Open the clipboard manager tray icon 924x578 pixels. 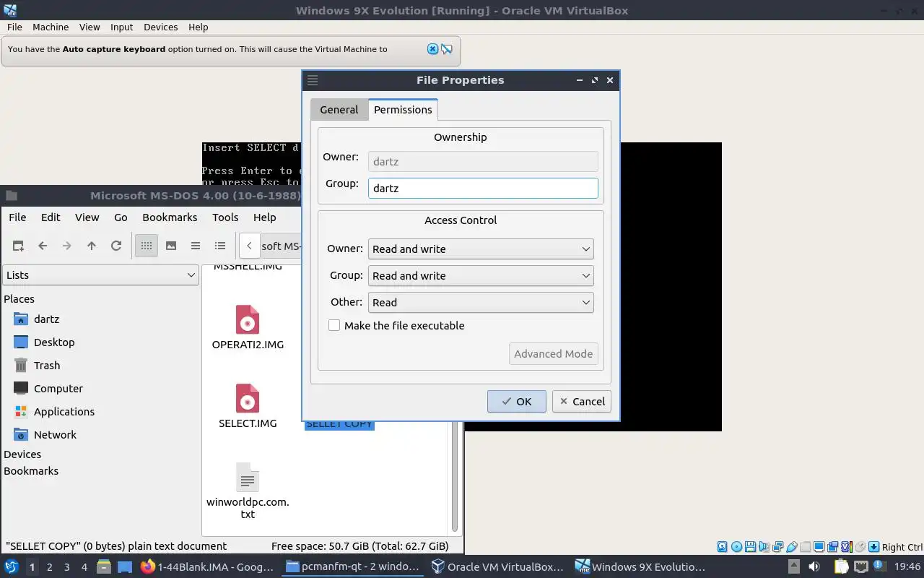[x=841, y=566]
